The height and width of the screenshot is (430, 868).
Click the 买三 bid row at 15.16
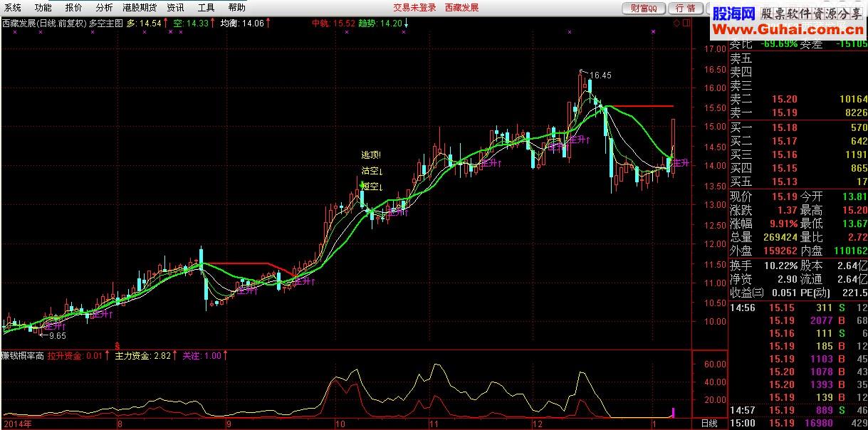(x=799, y=154)
